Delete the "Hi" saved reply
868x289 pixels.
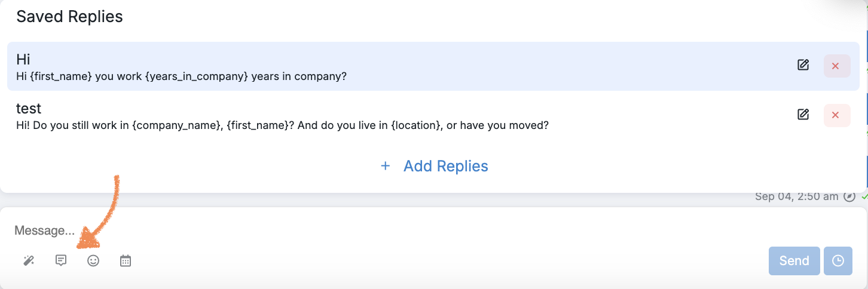pyautogui.click(x=836, y=66)
